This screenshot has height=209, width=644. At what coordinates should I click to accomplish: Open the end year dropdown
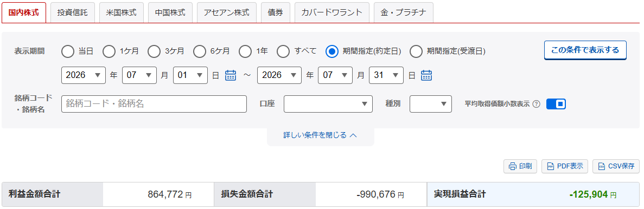pos(280,75)
